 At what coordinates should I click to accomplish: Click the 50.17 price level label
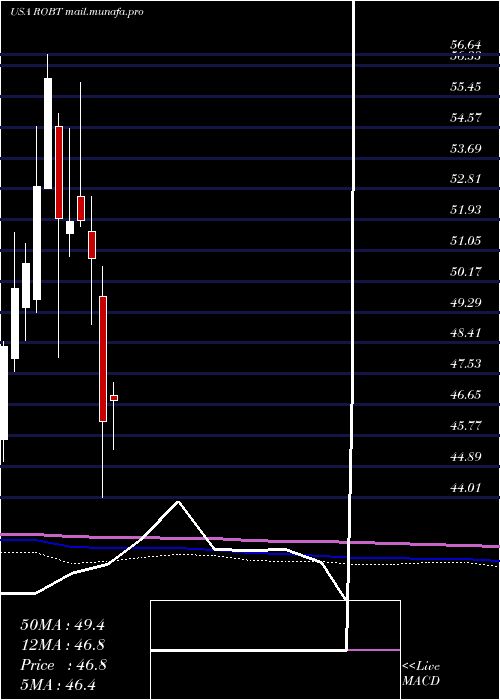tap(466, 271)
